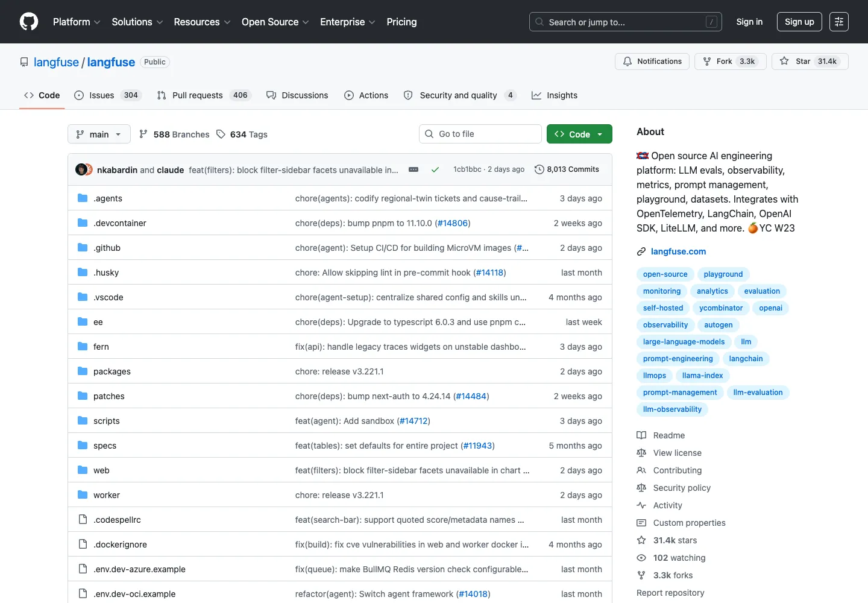Click the .agents folder icon
Viewport: 868px width, 603px height.
pos(83,198)
